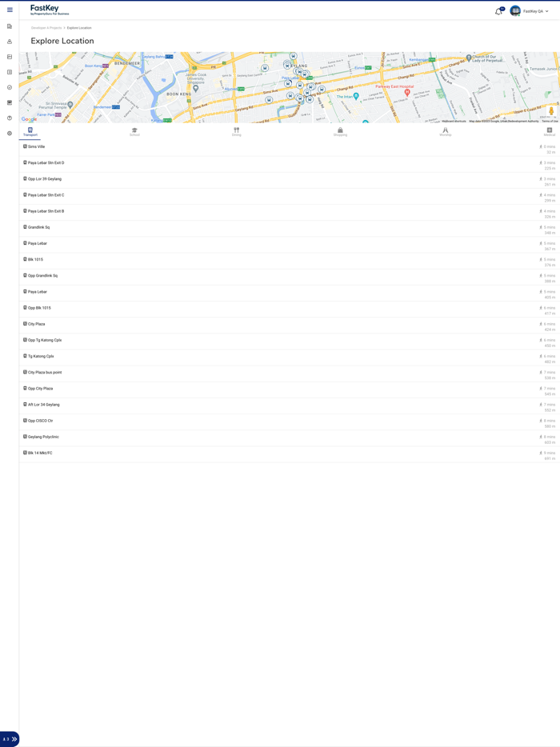The height and width of the screenshot is (747, 560).
Task: Open notifications bell
Action: 499,11
